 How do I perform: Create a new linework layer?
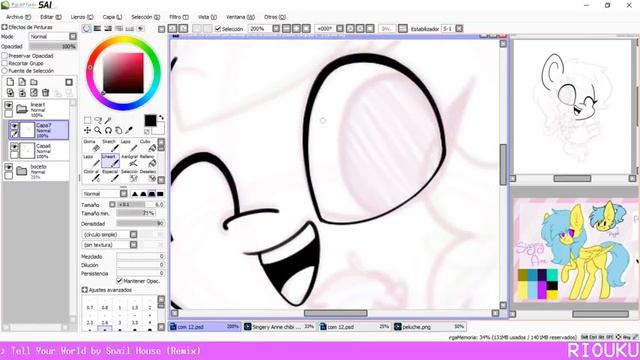pos(22,82)
